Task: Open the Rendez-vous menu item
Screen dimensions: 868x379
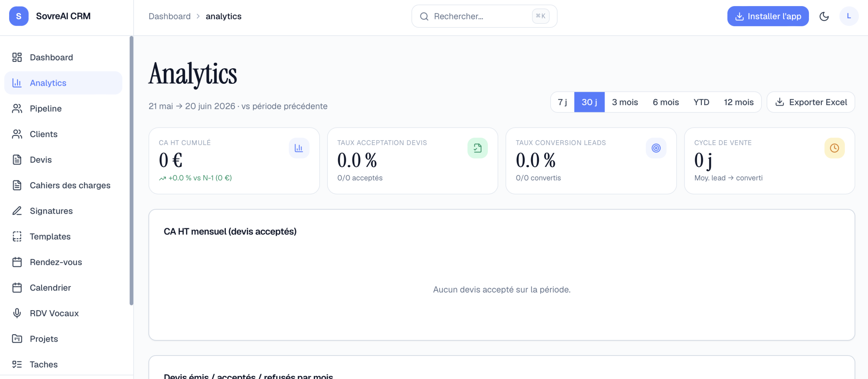Action: [63, 262]
